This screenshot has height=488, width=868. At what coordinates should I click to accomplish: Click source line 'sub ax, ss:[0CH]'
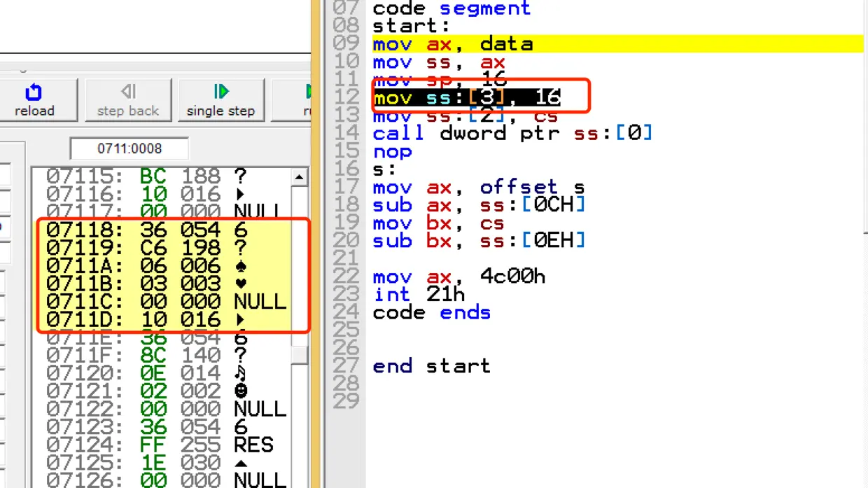[479, 205]
